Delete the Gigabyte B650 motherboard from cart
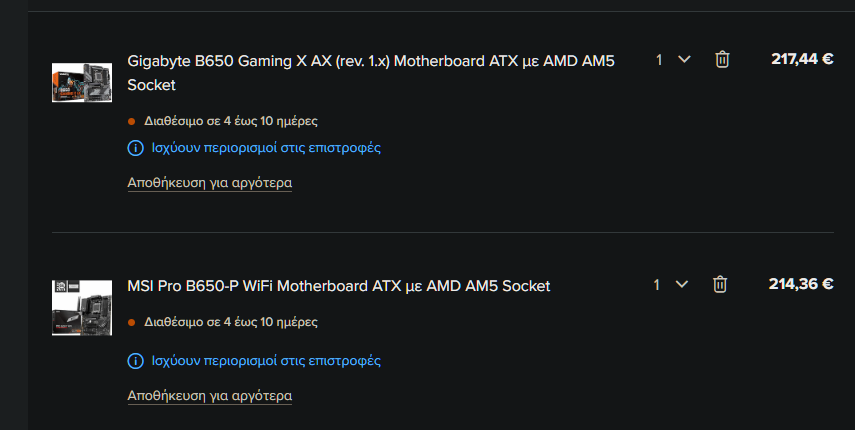This screenshot has height=430, width=855. point(722,59)
